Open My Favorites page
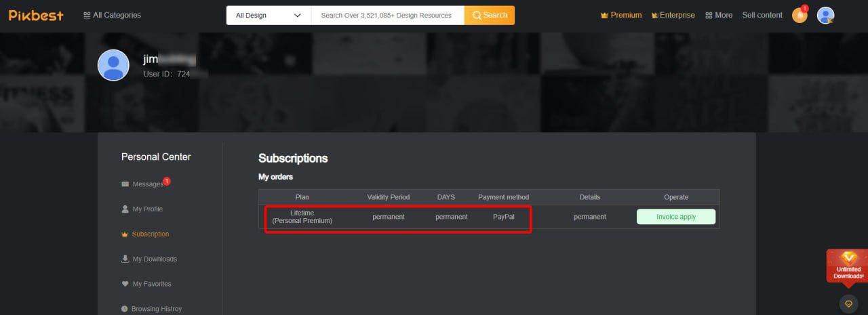The width and height of the screenshot is (868, 315). (x=151, y=284)
